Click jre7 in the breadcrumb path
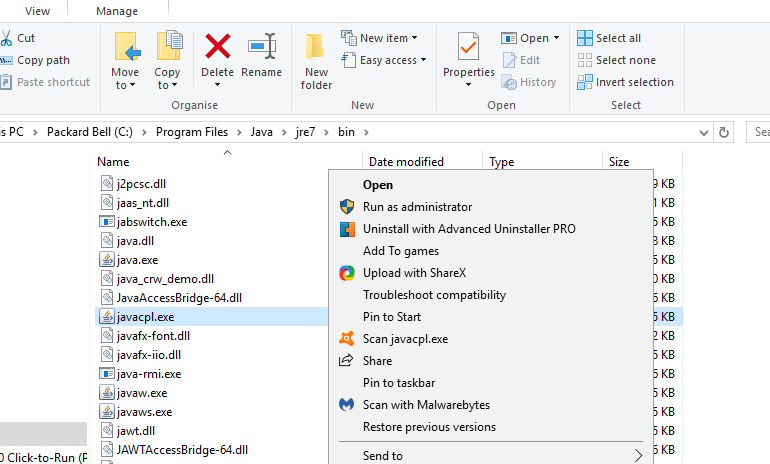 [x=305, y=132]
